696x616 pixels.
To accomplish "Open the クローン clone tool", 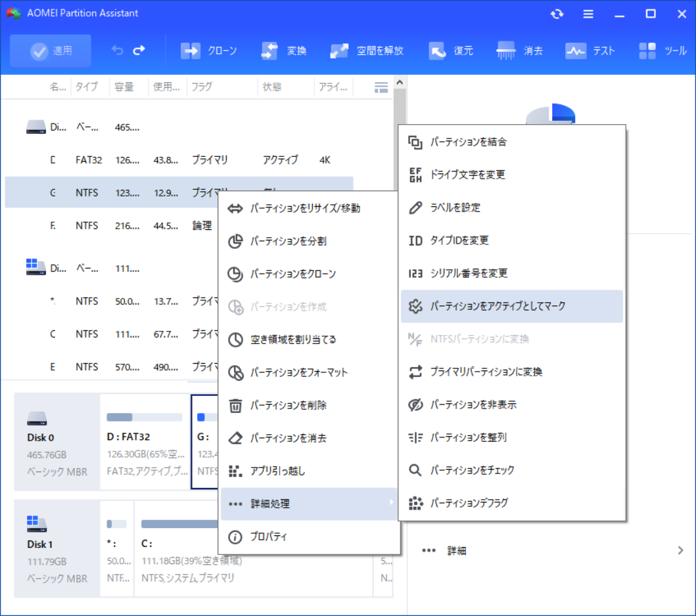I will pyautogui.click(x=208, y=51).
